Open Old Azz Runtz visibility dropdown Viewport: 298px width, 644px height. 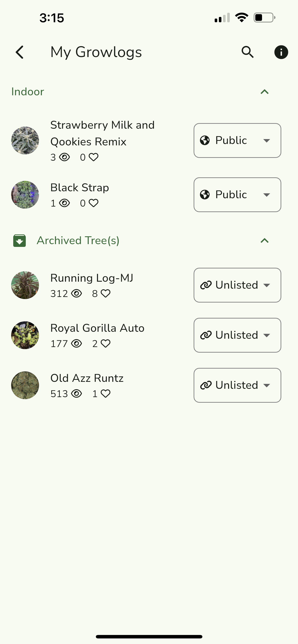(237, 385)
